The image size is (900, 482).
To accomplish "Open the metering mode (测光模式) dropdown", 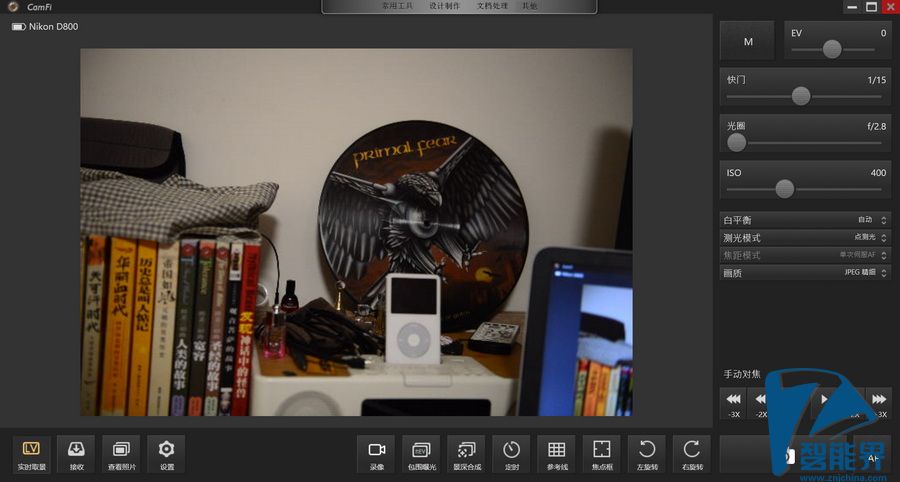I will [805, 237].
